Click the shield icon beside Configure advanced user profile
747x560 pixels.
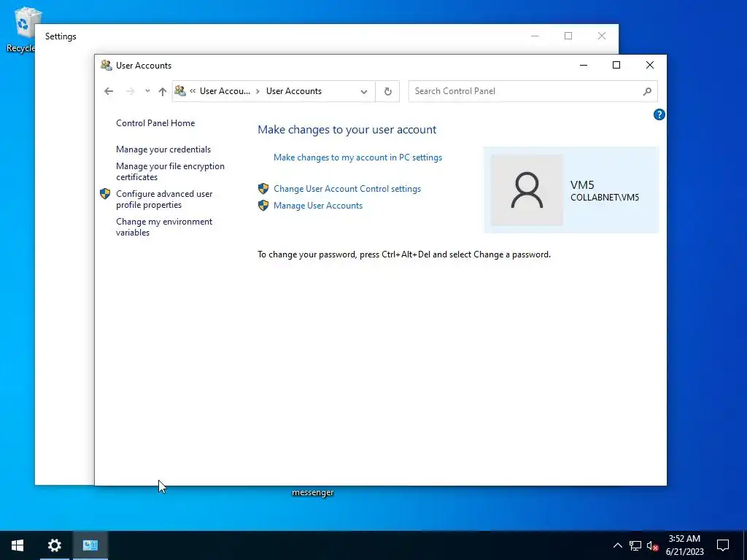[x=105, y=194]
